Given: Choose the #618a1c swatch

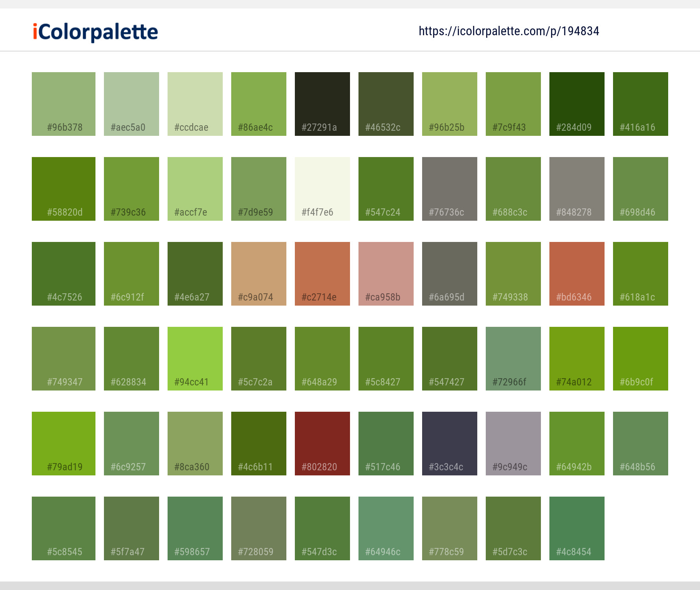Looking at the screenshot, I should [641, 274].
